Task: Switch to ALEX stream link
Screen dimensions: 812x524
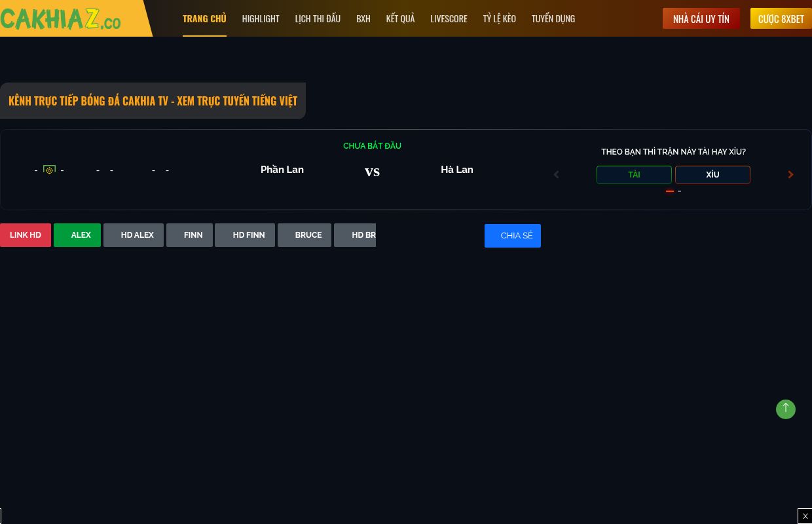Action: click(x=77, y=235)
